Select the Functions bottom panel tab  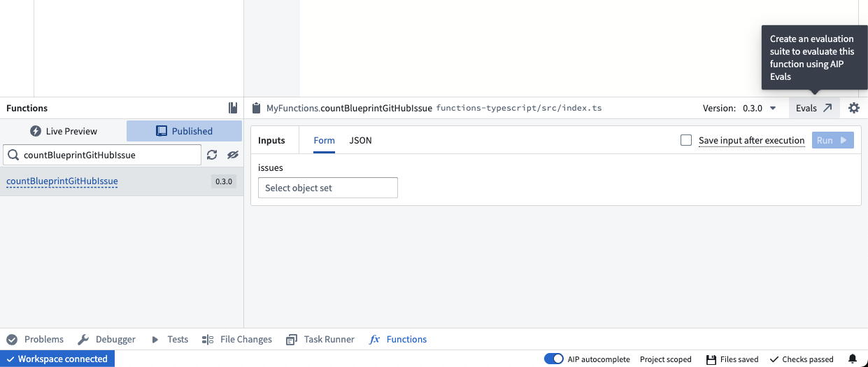click(x=398, y=339)
